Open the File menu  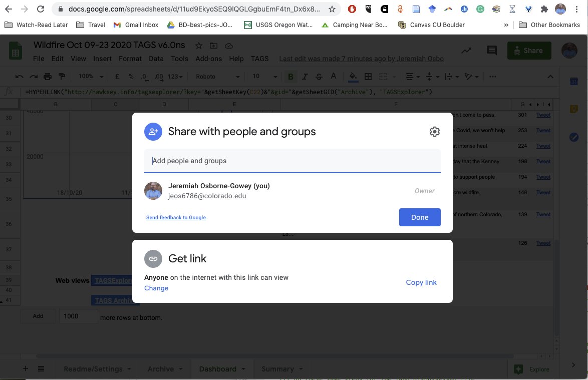(39, 59)
